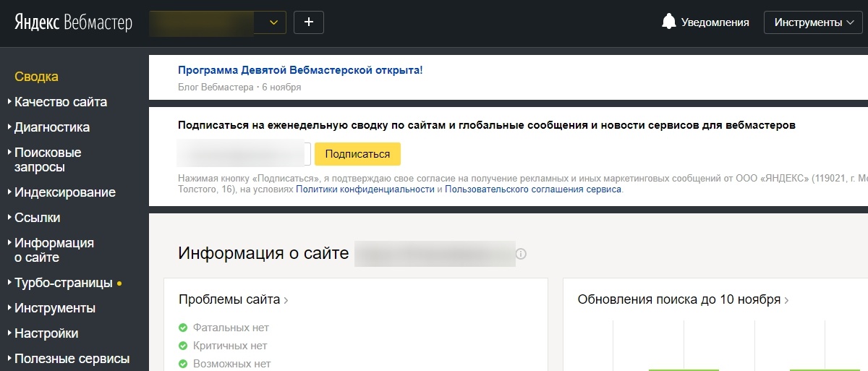This screenshot has height=371, width=868.
Task: Expand the Качество сайта section
Action: point(61,102)
